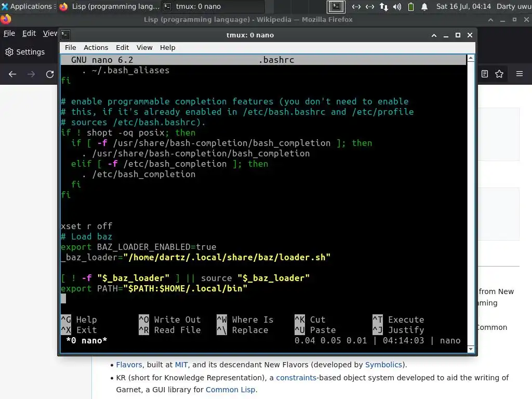Image resolution: width=532 pixels, height=399 pixels.
Task: Click the terminal launcher icon in top panel
Action: click(x=336, y=6)
